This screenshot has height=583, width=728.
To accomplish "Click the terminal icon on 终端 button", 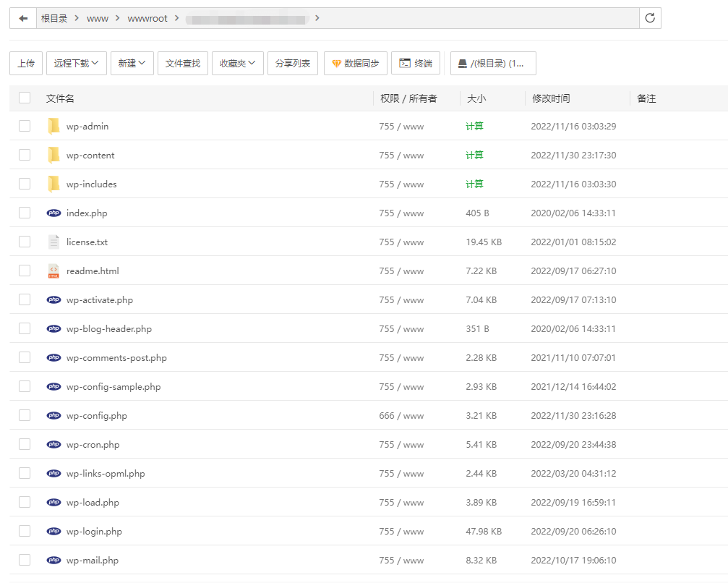I will (x=405, y=63).
